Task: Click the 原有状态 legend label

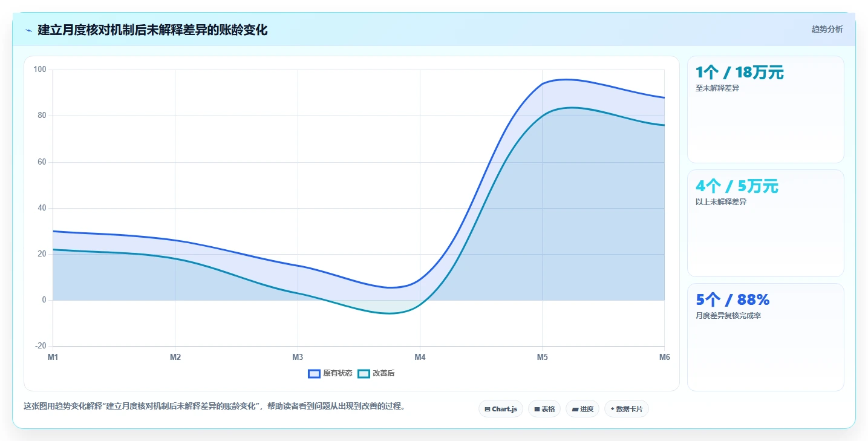Action: click(338, 374)
